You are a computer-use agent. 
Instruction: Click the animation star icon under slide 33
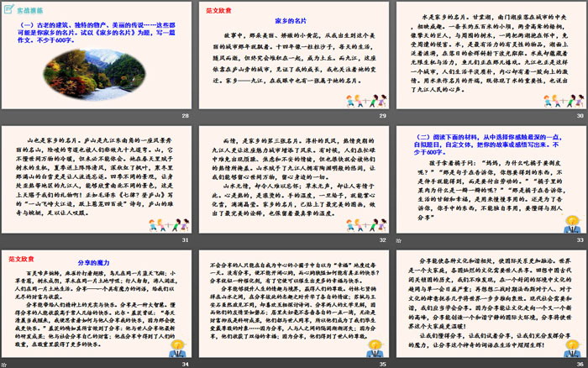tap(399, 240)
